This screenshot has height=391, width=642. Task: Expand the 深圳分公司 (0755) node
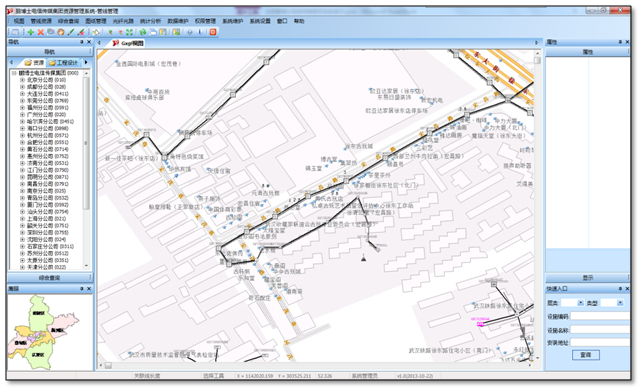[23, 233]
